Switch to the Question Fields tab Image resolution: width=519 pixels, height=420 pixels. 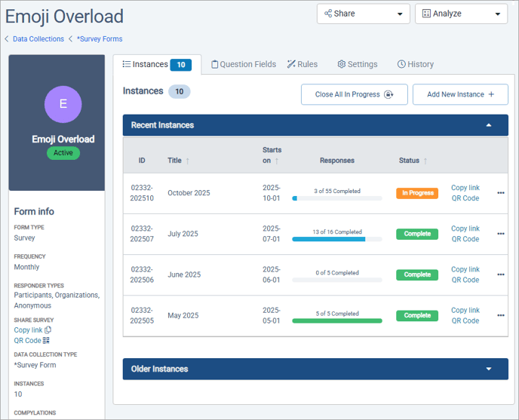243,64
